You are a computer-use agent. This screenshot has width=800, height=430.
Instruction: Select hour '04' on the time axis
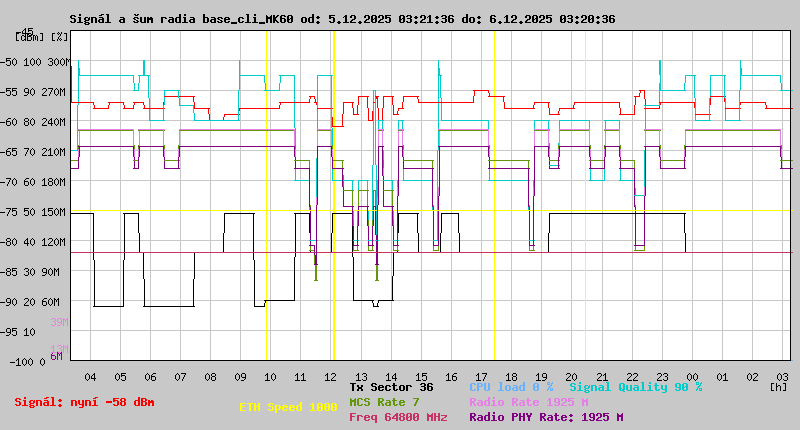(90, 376)
